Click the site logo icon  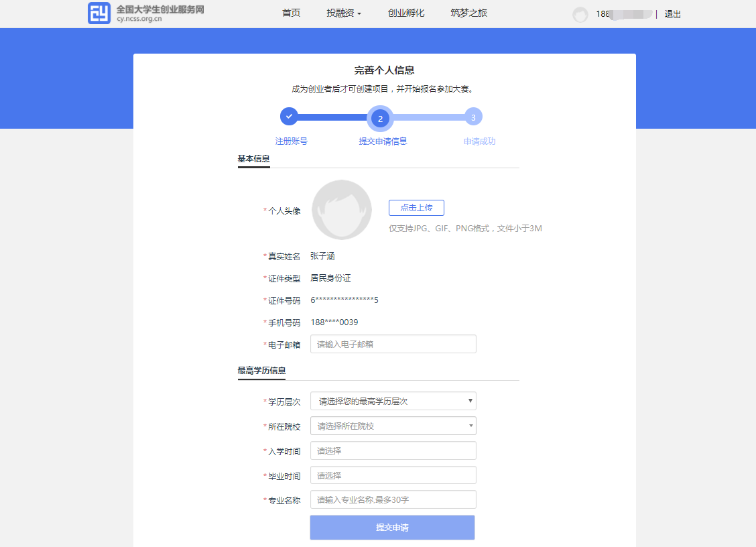click(99, 13)
